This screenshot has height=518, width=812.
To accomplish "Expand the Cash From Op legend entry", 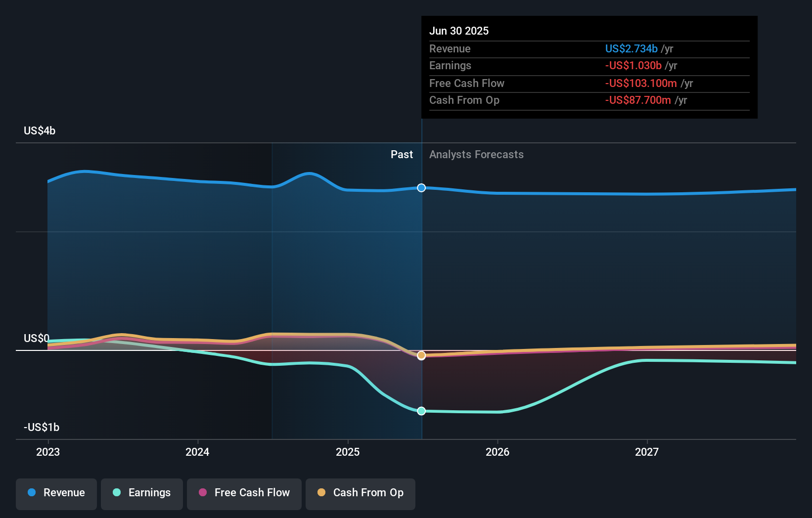I will coord(360,493).
